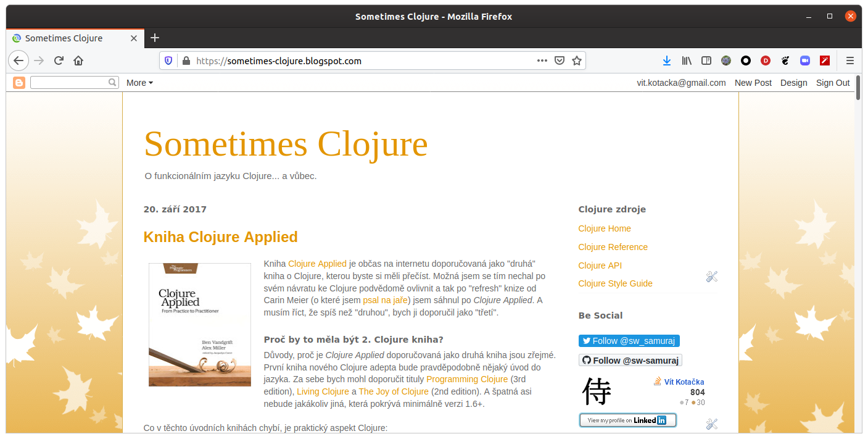Image resolution: width=868 pixels, height=439 pixels.
Task: Click New Post in Blogger navbar
Action: pos(753,83)
